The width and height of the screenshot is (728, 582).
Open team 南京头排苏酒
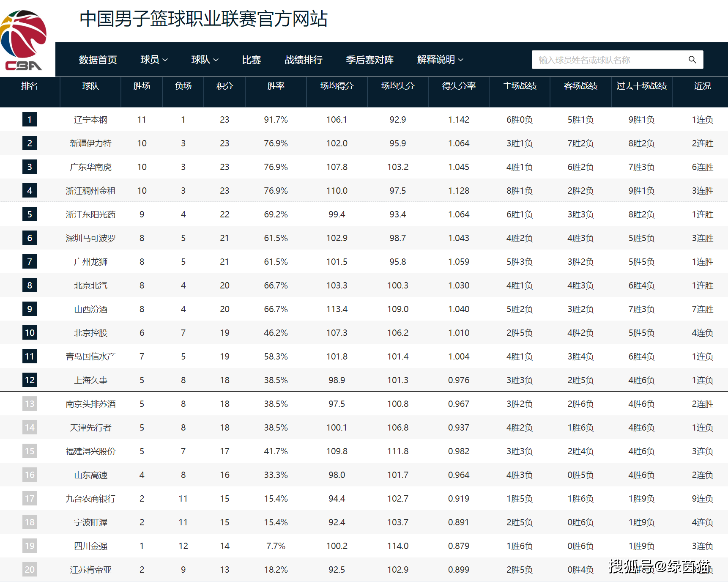(x=90, y=404)
